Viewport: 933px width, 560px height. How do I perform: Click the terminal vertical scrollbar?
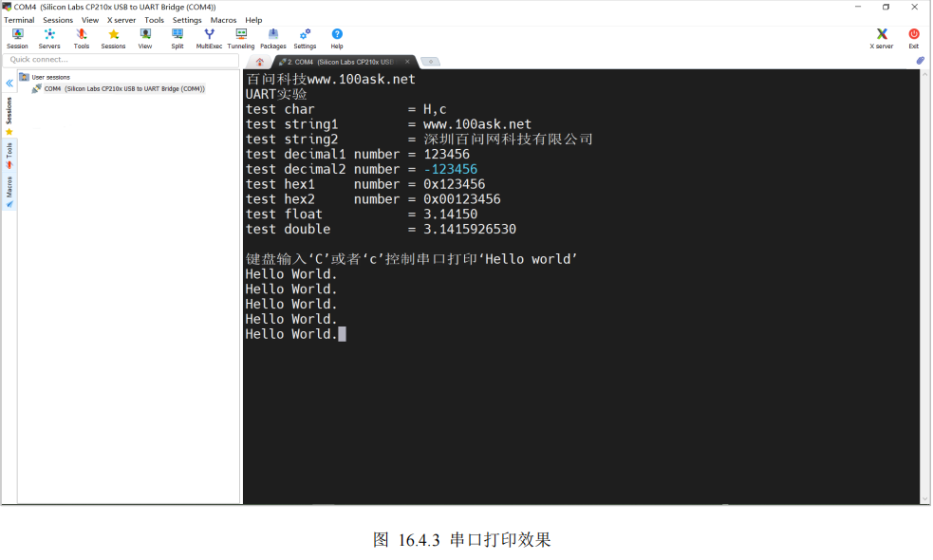[x=924, y=287]
